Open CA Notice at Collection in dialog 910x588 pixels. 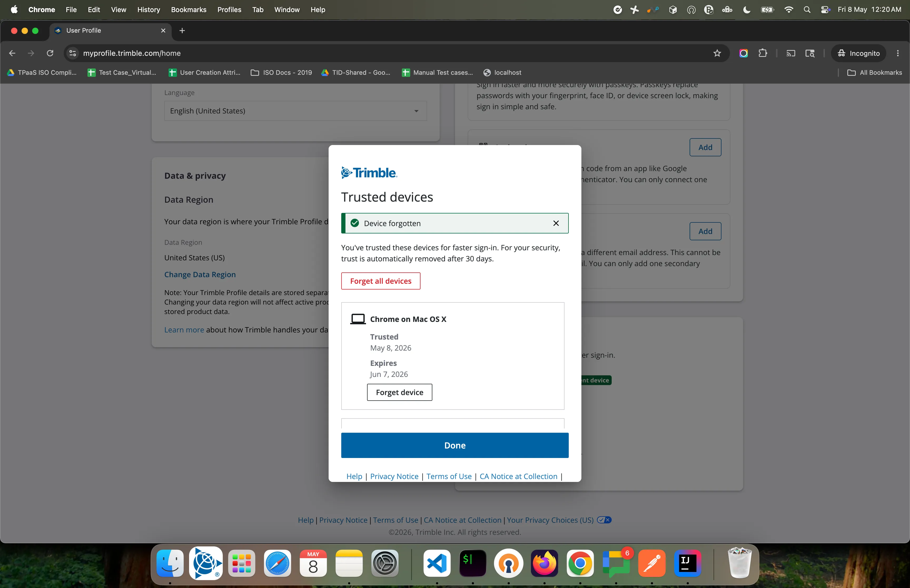coord(518,476)
